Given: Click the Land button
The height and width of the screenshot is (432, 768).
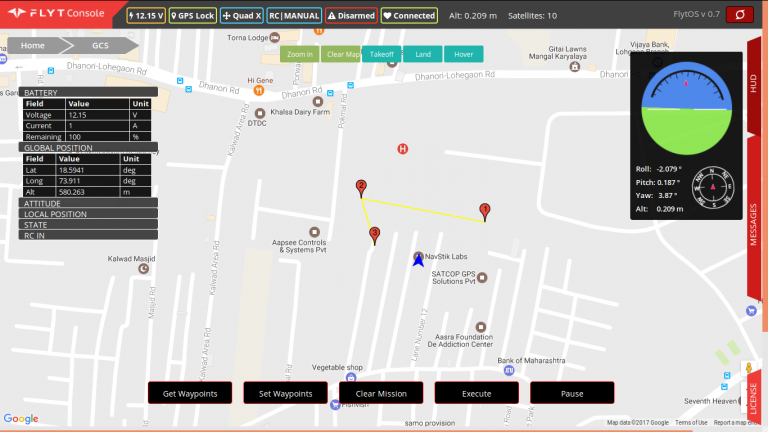Looking at the screenshot, I should point(423,54).
